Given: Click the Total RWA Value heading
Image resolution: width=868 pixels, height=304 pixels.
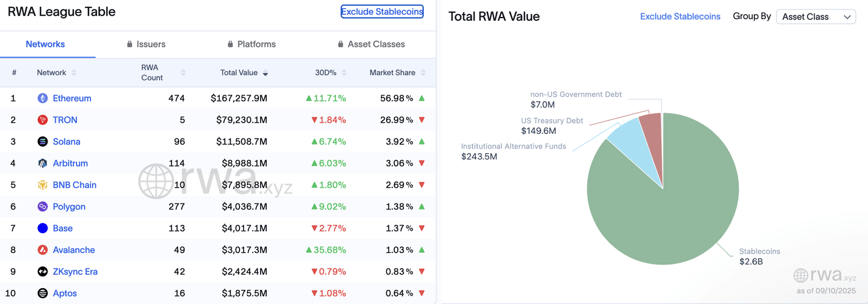Looking at the screenshot, I should pyautogui.click(x=494, y=16).
